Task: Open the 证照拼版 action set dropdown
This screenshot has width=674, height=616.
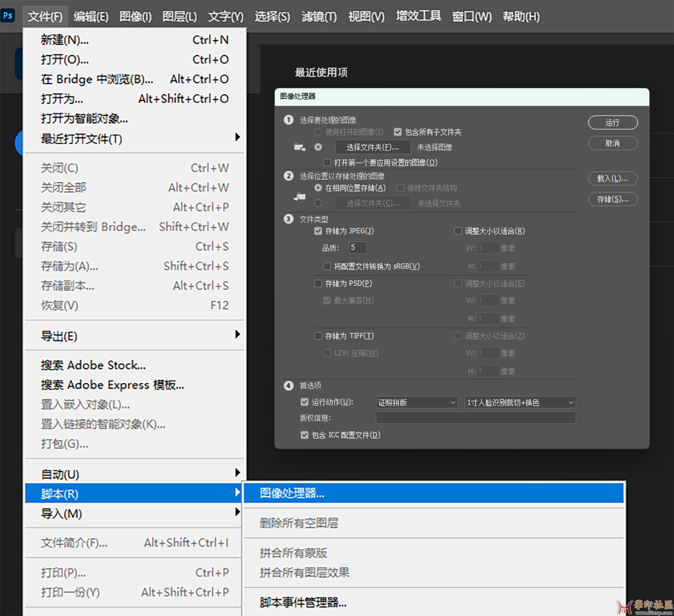Action: tap(416, 402)
